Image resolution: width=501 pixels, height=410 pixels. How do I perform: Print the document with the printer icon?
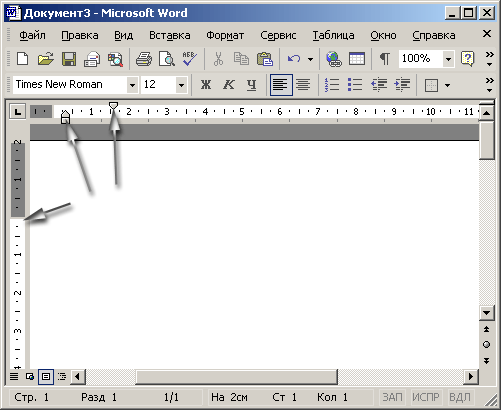point(144,59)
